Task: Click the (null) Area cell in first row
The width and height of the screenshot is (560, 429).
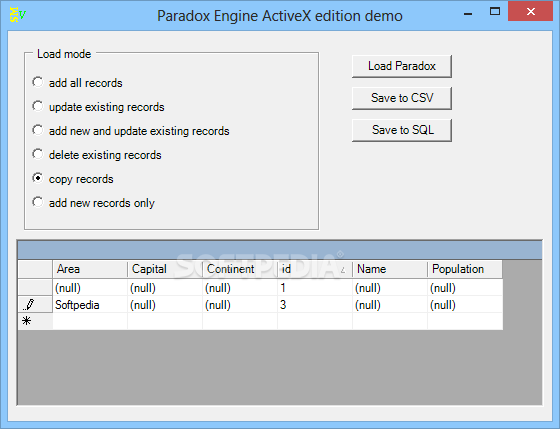Action: 90,288
